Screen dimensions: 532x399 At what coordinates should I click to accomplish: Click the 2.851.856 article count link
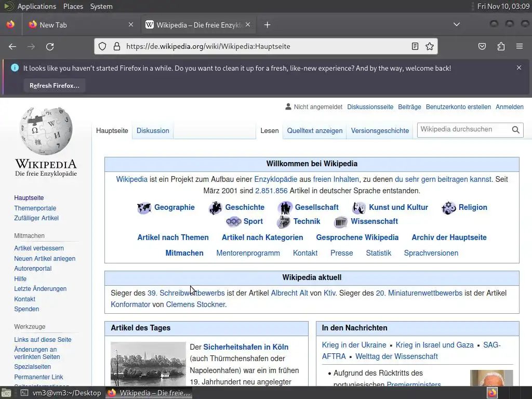[x=271, y=191]
